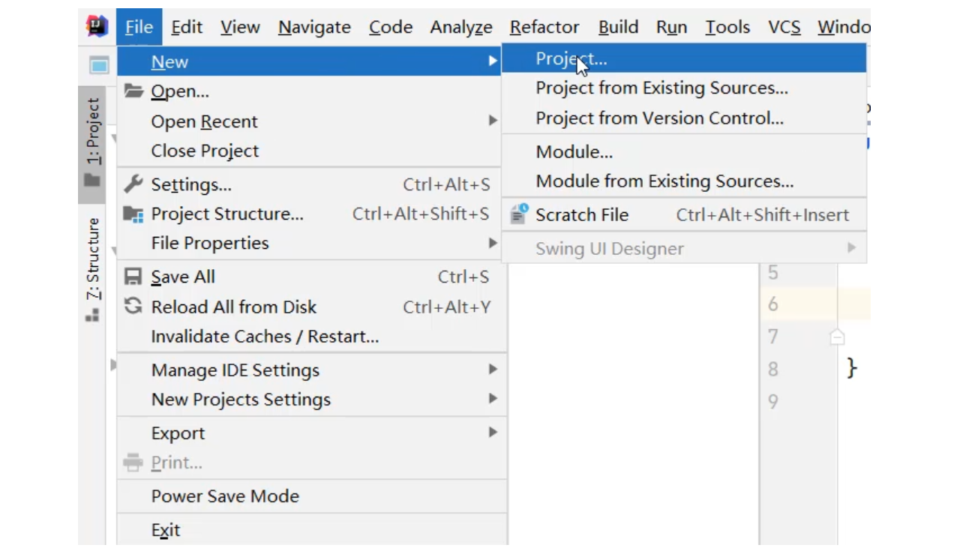Screen dimensions: 978x560
Task: Click the Scratch File icon
Action: (519, 214)
